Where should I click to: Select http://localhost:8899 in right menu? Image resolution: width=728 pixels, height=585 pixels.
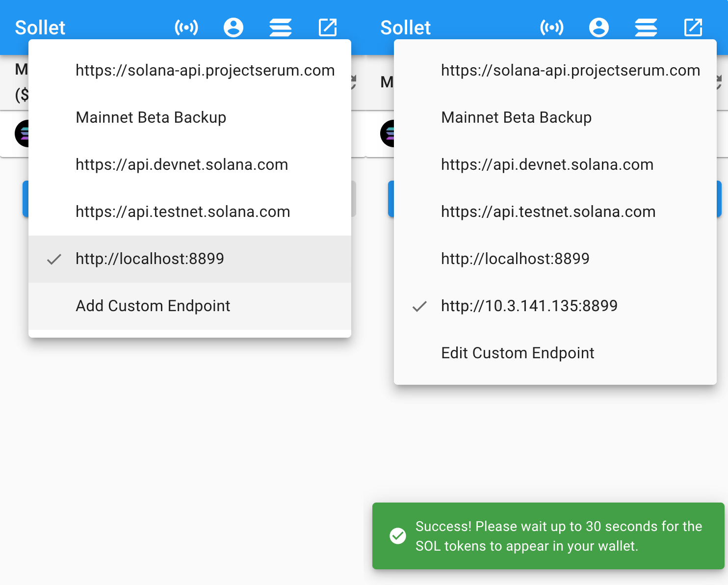555,259
